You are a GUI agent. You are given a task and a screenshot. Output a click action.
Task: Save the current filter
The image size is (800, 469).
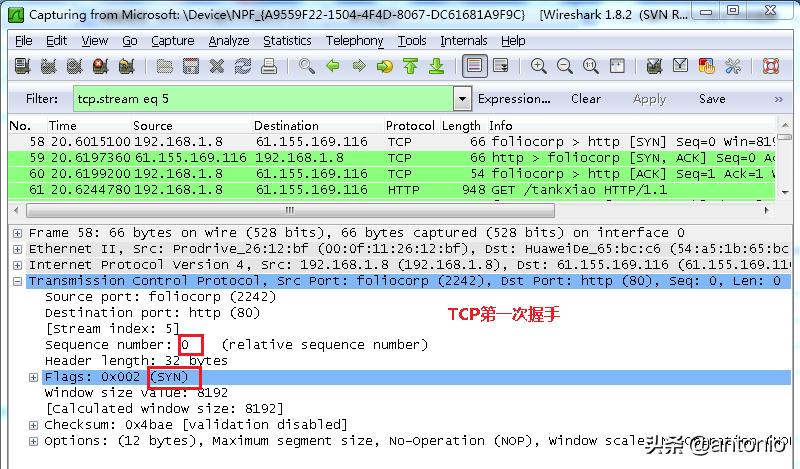click(712, 99)
